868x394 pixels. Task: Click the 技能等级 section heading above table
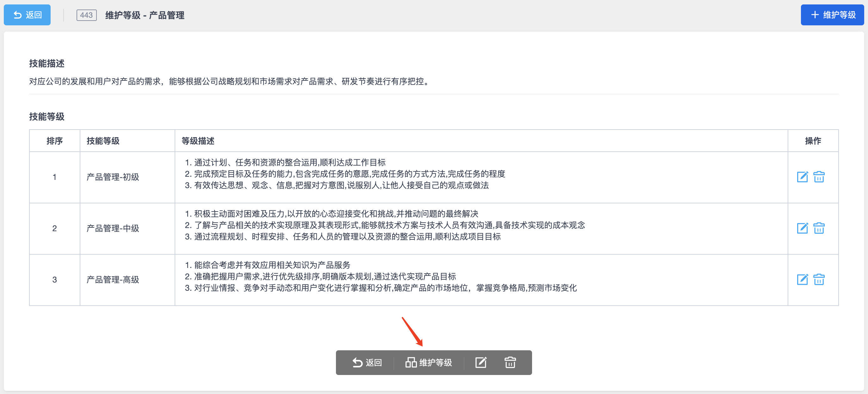coord(47,116)
